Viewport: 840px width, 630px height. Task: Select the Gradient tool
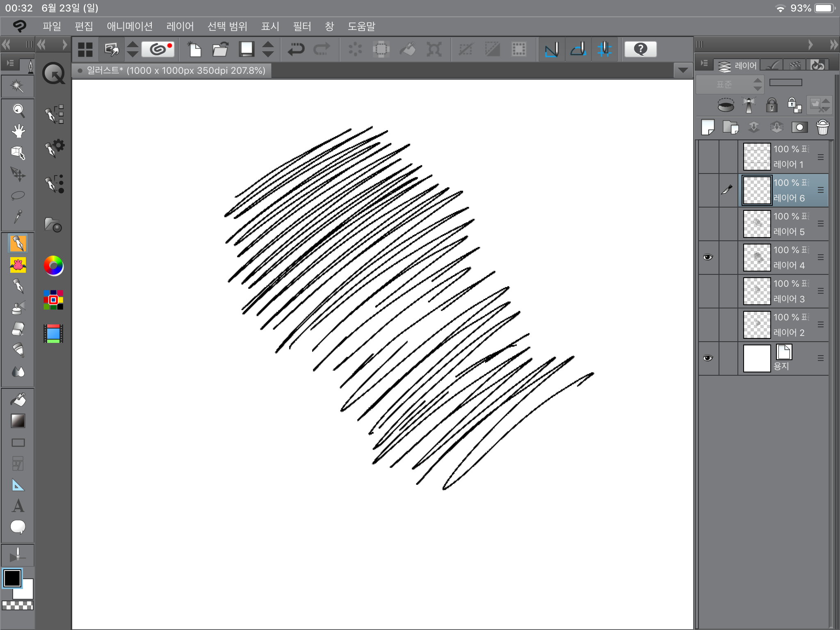18,421
